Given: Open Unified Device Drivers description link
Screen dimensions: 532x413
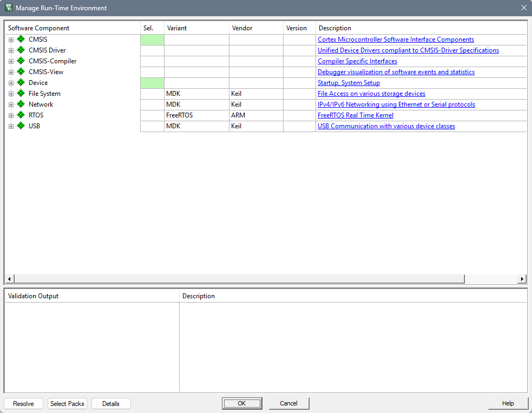Looking at the screenshot, I should [408, 50].
